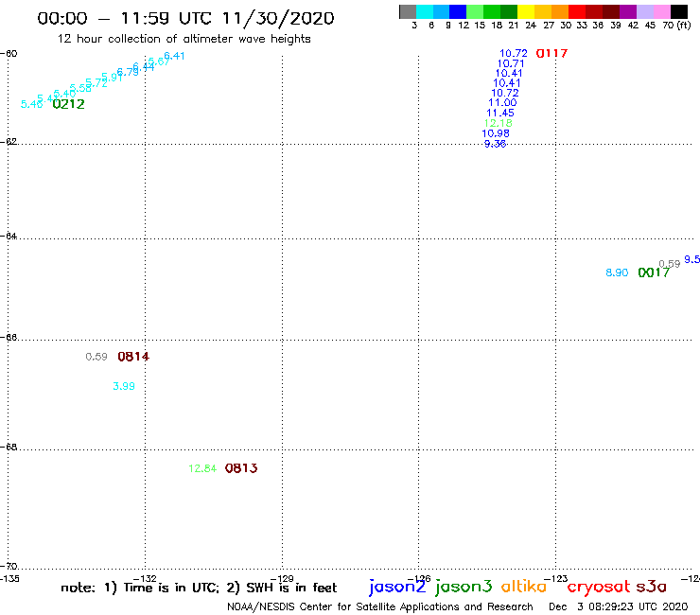
Task: Click the gray '0.59' next to 0814
Action: click(96, 357)
